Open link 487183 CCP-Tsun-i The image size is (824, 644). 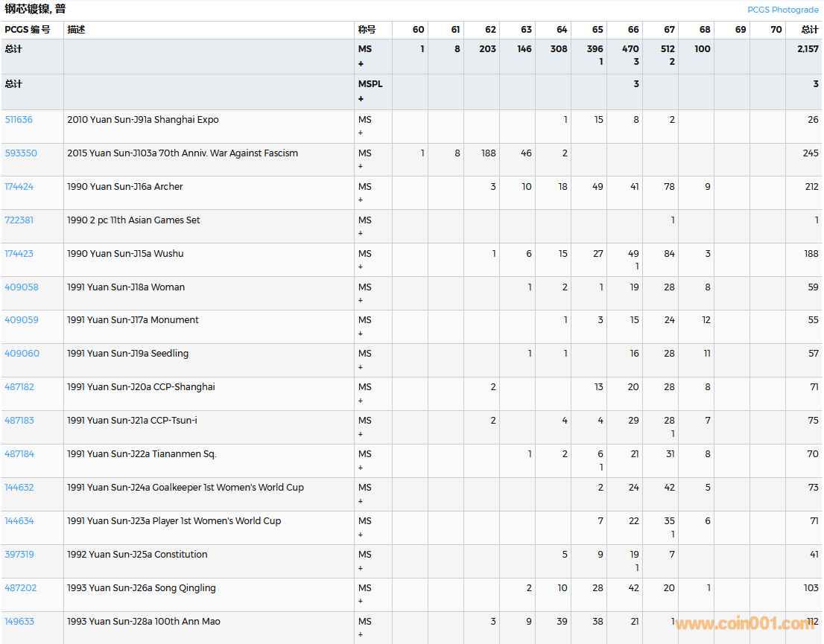coord(19,421)
